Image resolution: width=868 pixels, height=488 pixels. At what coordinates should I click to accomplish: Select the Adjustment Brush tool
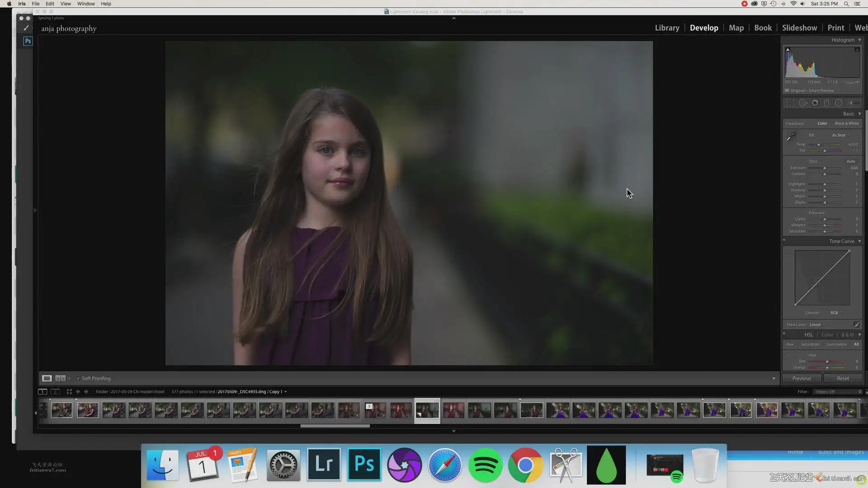click(854, 103)
